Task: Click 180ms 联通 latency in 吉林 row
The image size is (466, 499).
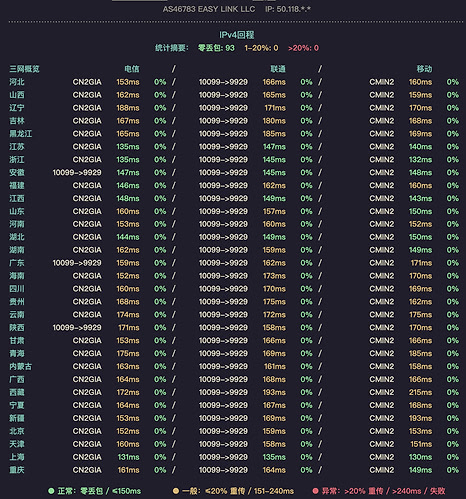Action: tap(274, 121)
